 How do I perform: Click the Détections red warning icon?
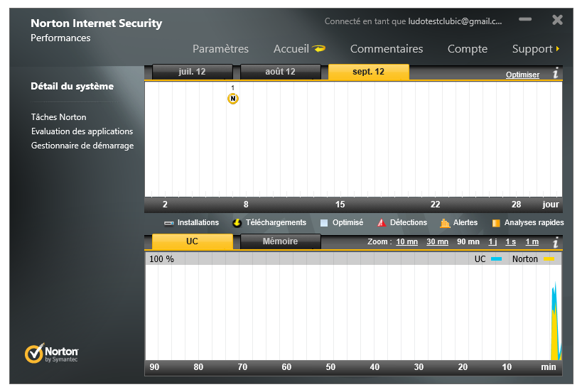click(381, 222)
